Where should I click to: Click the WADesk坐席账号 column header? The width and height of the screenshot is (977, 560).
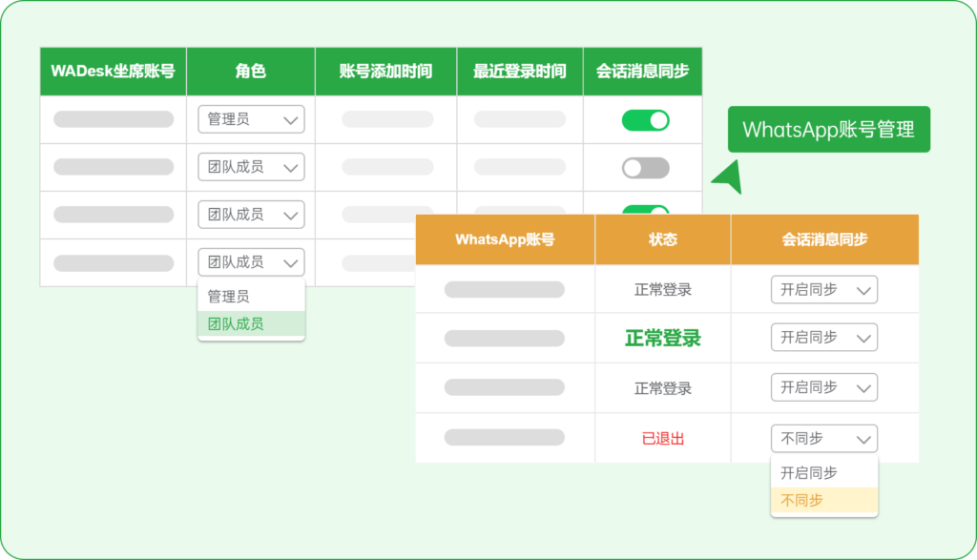114,71
